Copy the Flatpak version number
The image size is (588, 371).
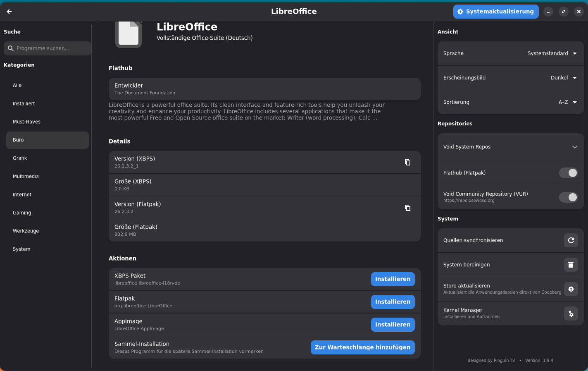[x=407, y=208]
